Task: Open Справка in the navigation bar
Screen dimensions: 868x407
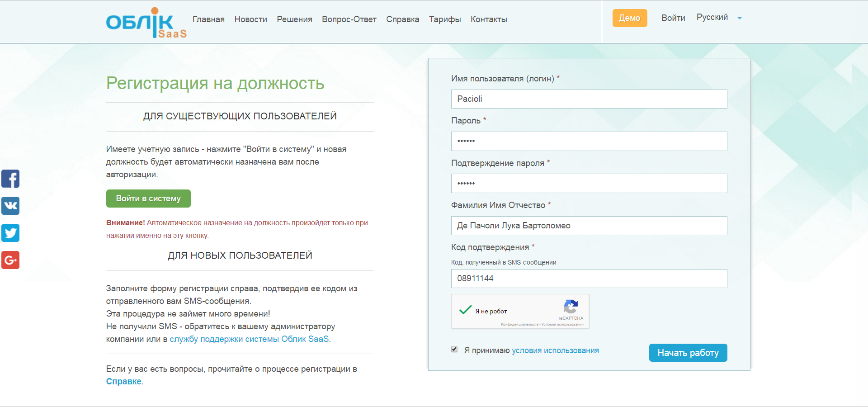Action: click(x=402, y=19)
